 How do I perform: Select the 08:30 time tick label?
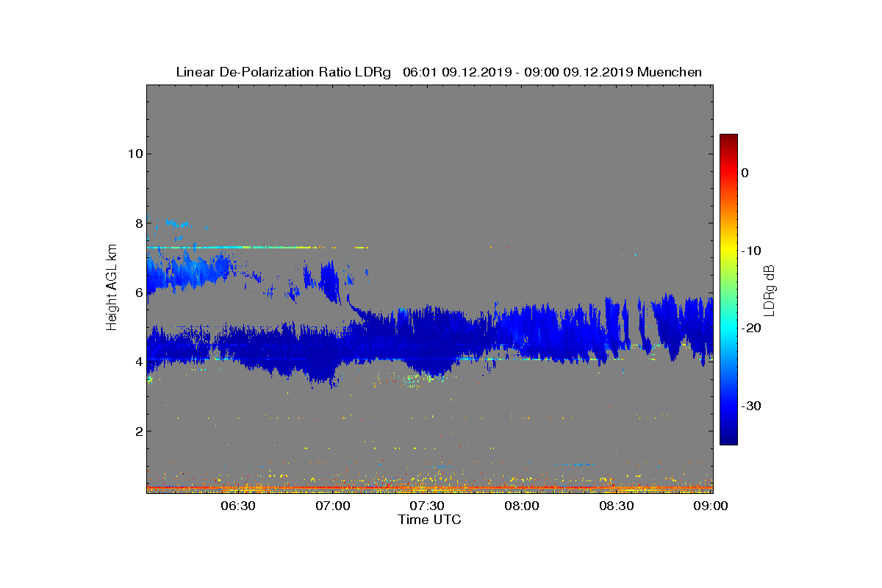coord(617,506)
